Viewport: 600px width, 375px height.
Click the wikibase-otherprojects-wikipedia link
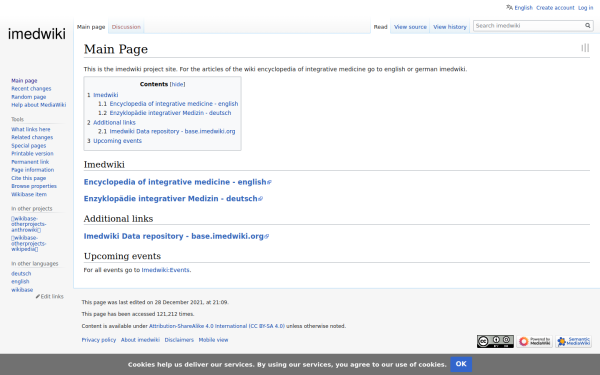tap(28, 243)
